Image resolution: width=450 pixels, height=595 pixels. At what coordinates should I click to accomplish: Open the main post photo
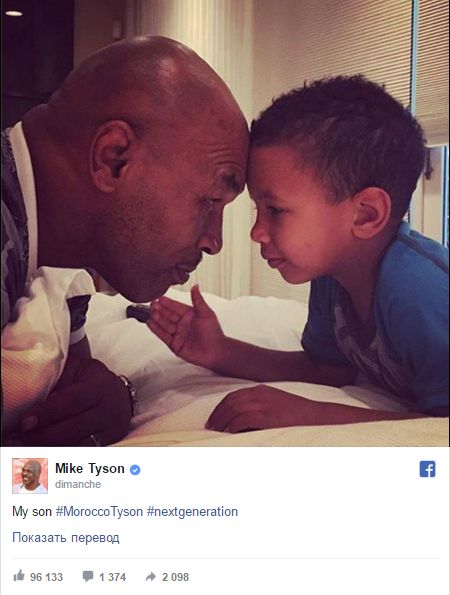point(225,223)
